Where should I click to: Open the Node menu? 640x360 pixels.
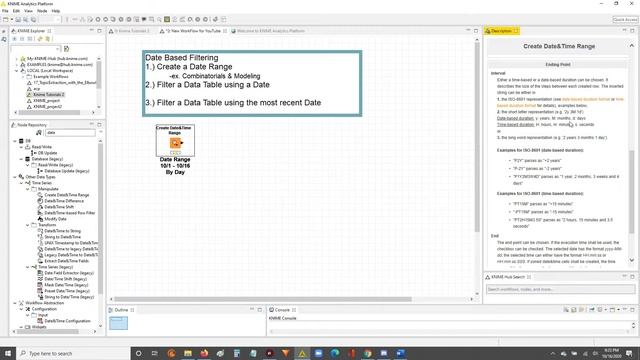42,11
